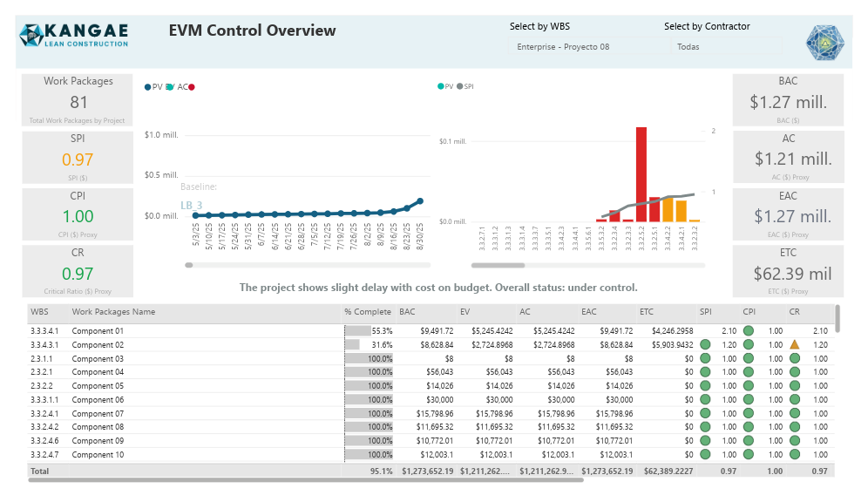This screenshot has height=502, width=868.
Task: Sort table by % Complete column header
Action: 368,312
